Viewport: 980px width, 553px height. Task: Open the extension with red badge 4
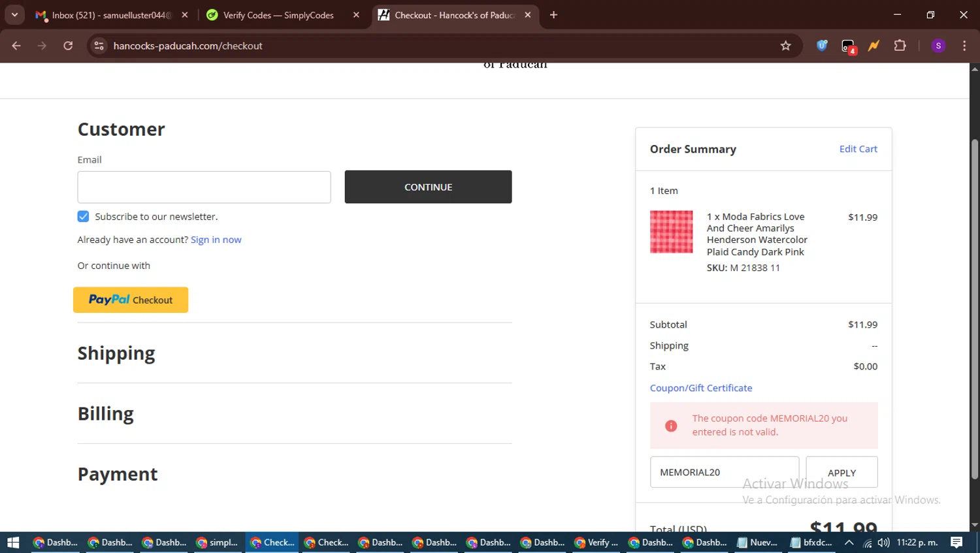click(848, 46)
